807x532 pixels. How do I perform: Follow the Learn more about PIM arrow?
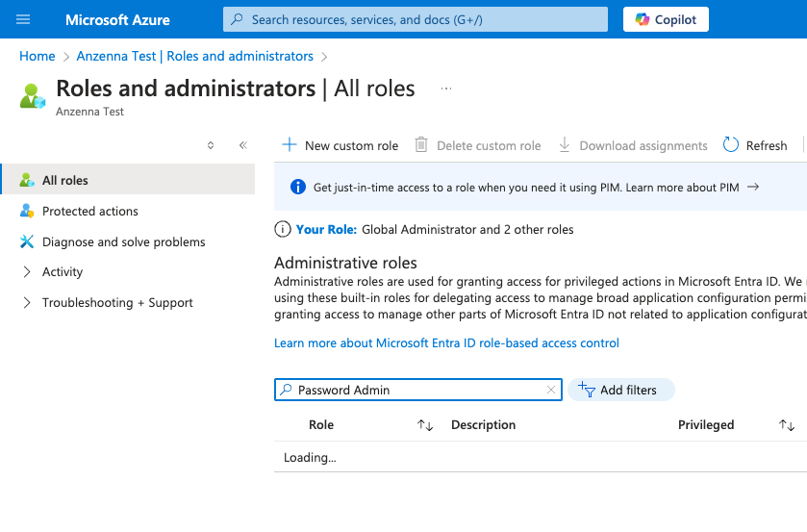(753, 188)
